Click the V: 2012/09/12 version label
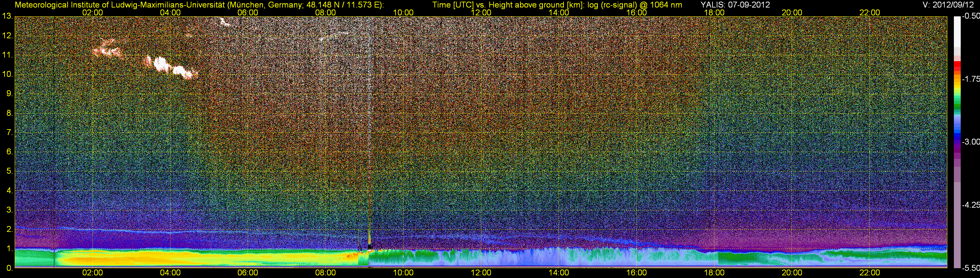The height and width of the screenshot is (278, 980). pyautogui.click(x=947, y=5)
